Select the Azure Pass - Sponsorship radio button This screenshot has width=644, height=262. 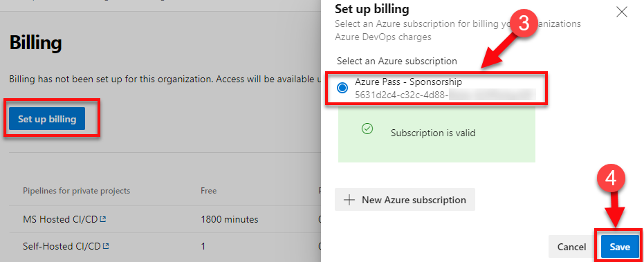tap(342, 88)
